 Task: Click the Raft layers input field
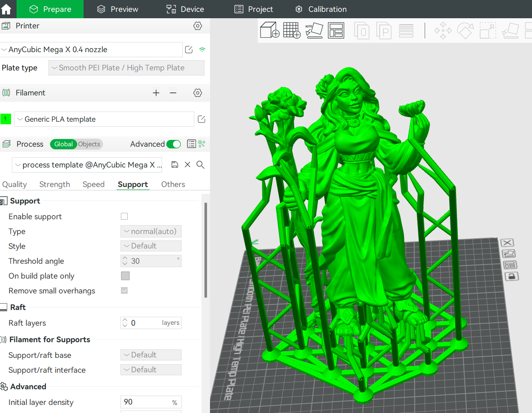tap(151, 323)
